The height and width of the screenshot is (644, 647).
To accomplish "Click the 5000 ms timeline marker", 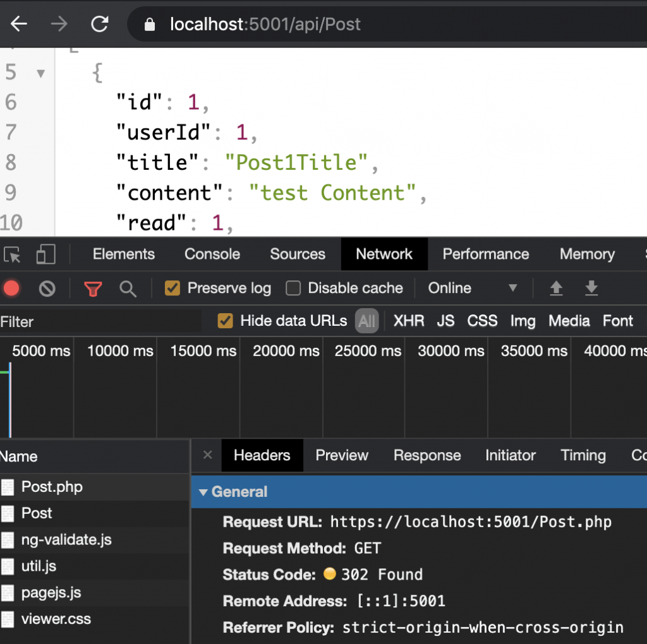I will coord(41,351).
